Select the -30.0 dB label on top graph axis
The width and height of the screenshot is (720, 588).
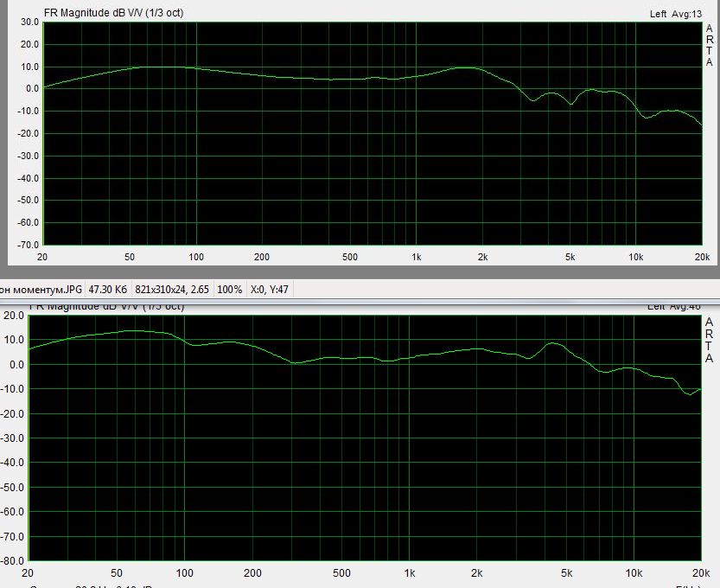click(28, 156)
